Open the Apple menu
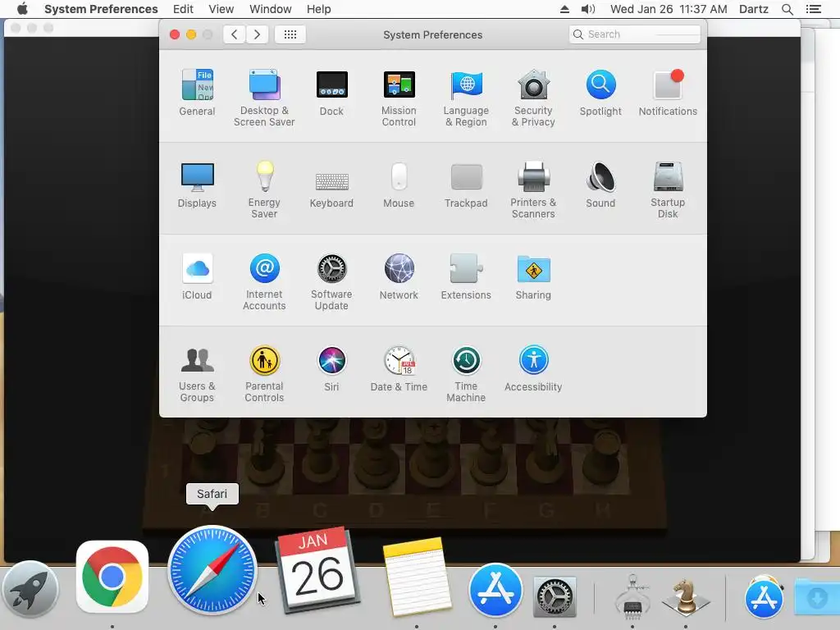Screen dimensions: 840x630 click(x=22, y=9)
